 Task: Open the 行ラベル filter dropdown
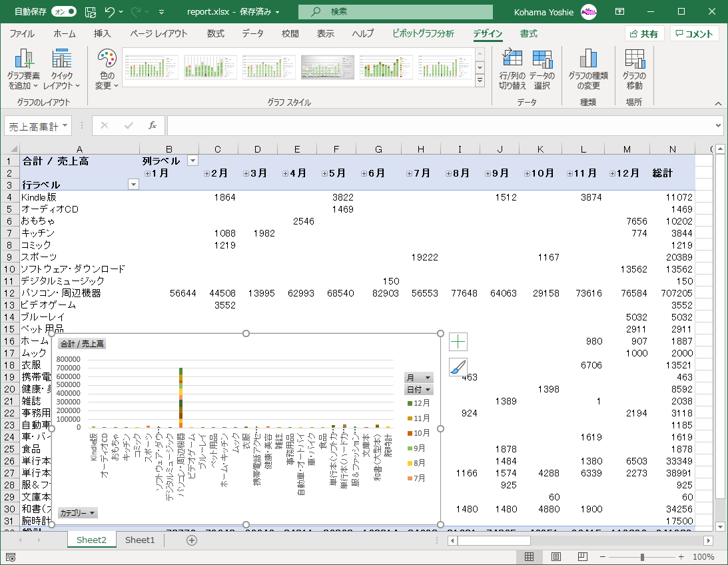click(133, 185)
